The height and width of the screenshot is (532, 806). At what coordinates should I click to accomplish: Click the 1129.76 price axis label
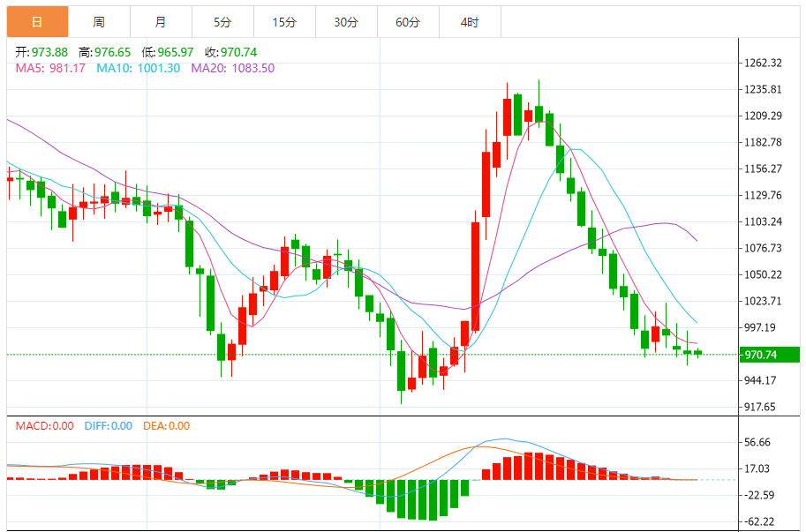pos(764,195)
